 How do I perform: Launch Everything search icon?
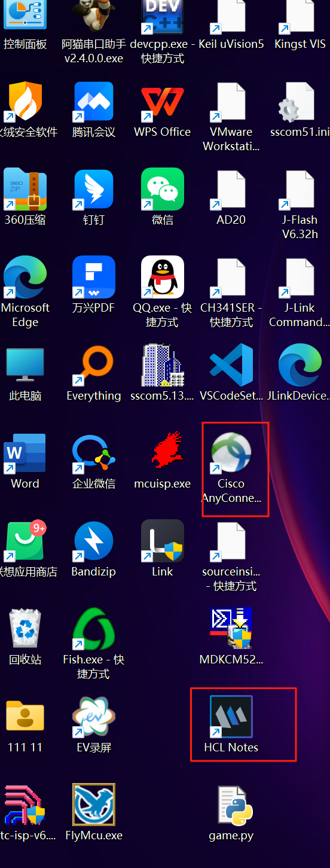coord(94,367)
